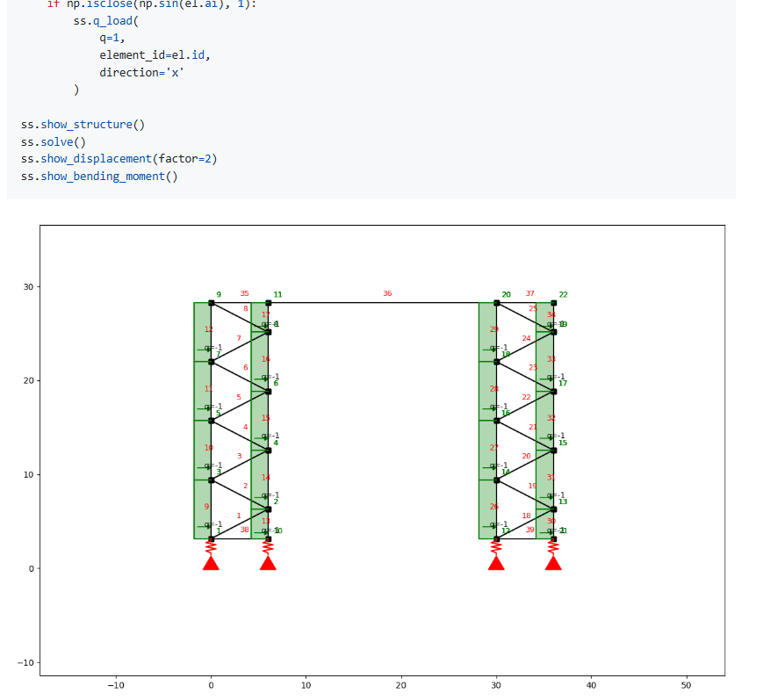Toggle the node marker at node 20

coord(498,302)
